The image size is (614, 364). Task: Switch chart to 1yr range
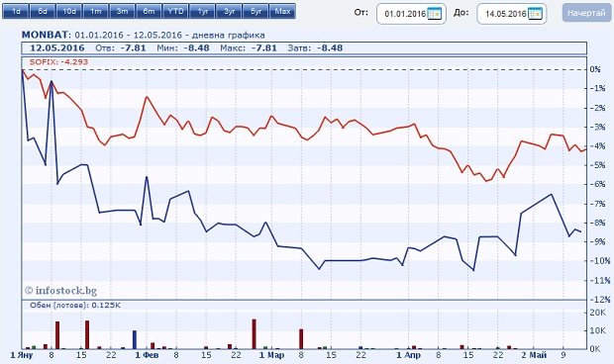pyautogui.click(x=202, y=11)
